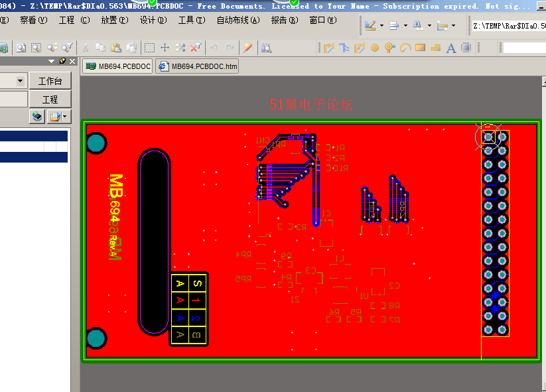Click the redo arrow icon

click(230, 48)
